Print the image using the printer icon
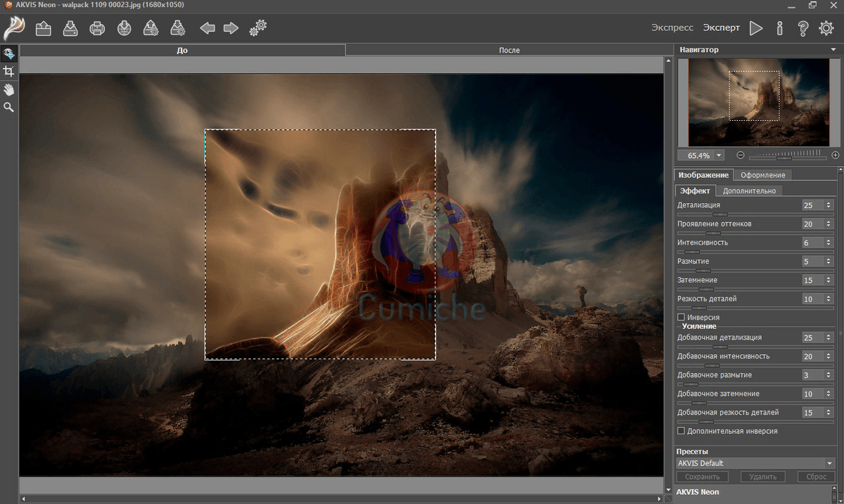Image resolution: width=844 pixels, height=504 pixels. tap(97, 28)
